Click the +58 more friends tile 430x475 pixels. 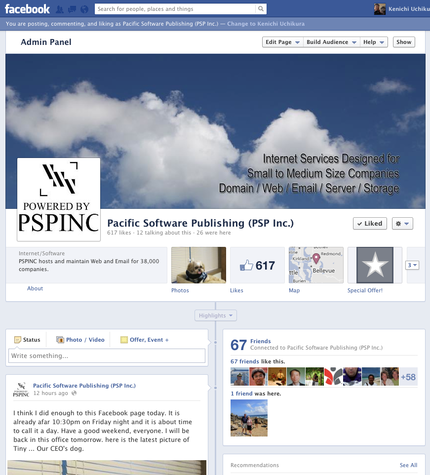click(x=408, y=377)
